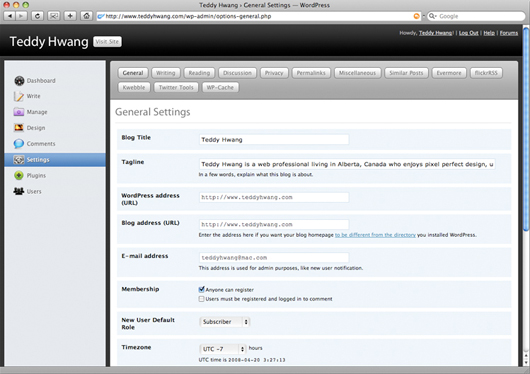Click the Teddy Hwang site title heading
Viewport: 530px width, 374px height.
pyautogui.click(x=49, y=42)
